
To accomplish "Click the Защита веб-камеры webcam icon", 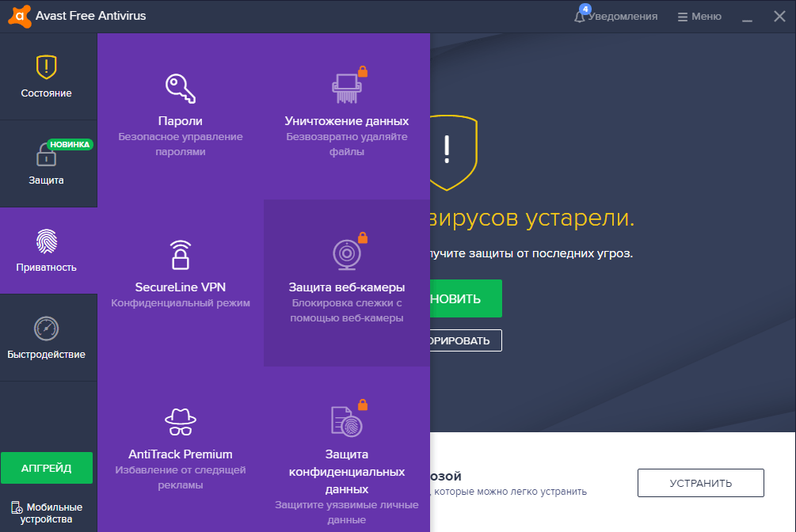I will [347, 255].
